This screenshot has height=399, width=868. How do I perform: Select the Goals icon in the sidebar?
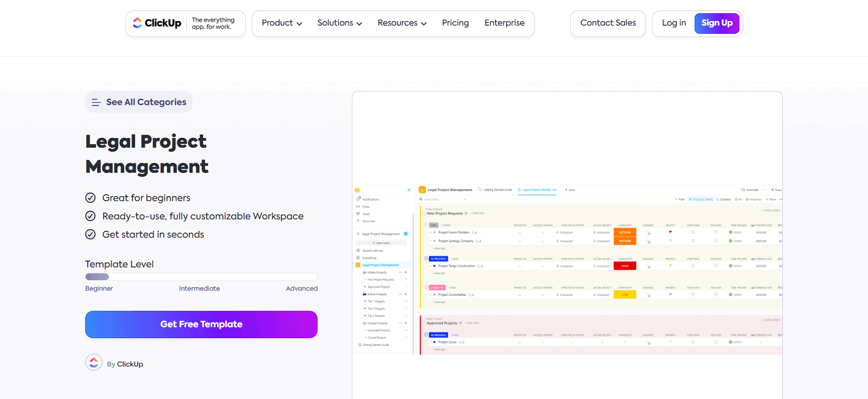click(x=358, y=214)
